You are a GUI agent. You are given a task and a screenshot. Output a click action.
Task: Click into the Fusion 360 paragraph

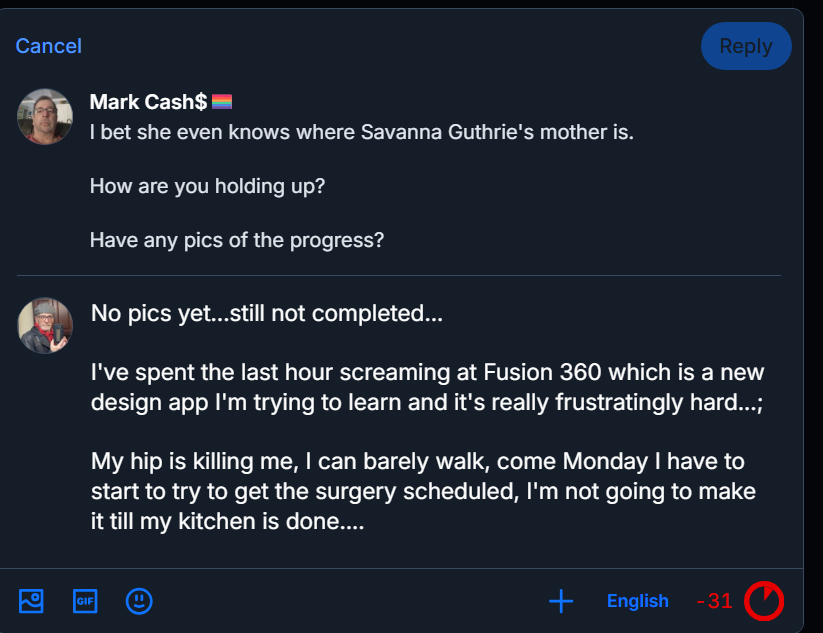pos(427,388)
